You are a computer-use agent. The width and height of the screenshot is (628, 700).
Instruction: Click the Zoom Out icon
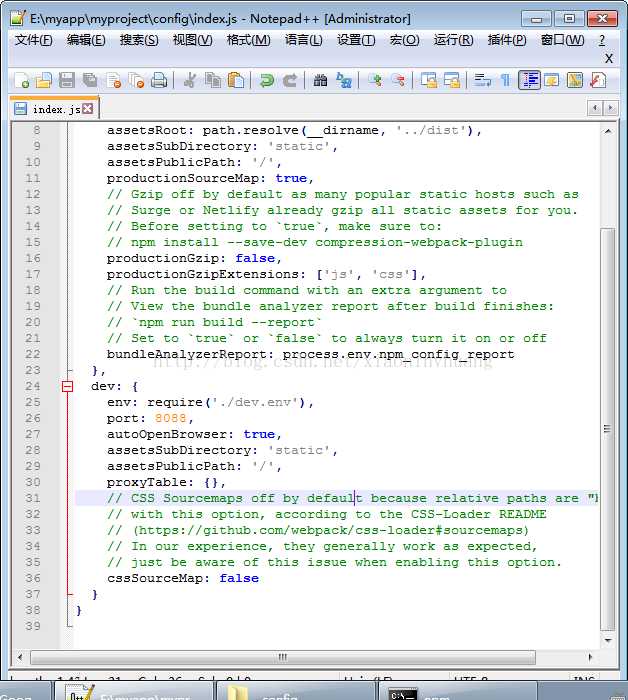coord(398,80)
